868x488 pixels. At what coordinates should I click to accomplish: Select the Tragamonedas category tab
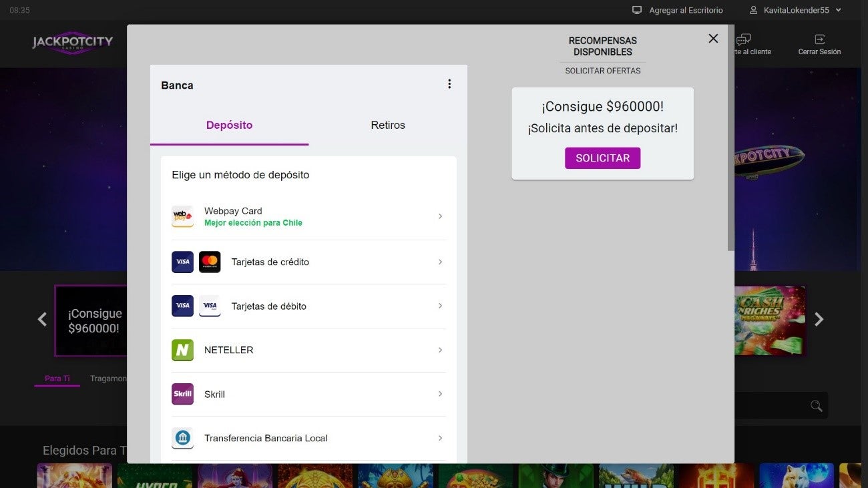click(109, 379)
